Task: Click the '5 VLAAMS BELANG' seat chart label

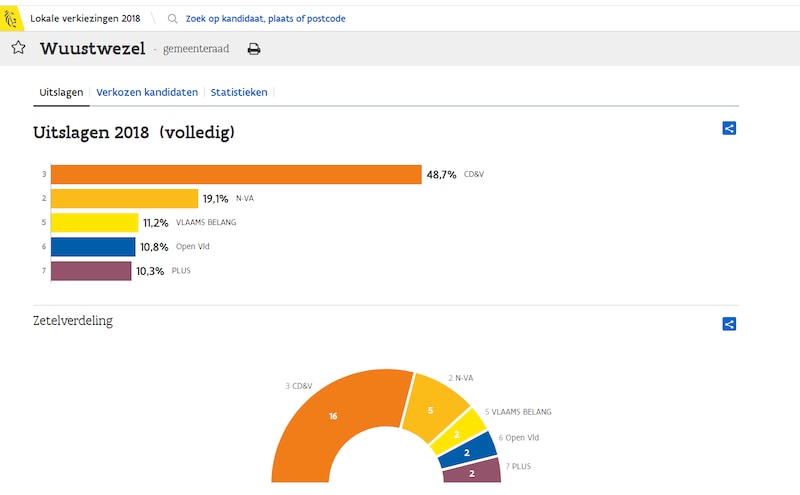Action: tap(518, 411)
